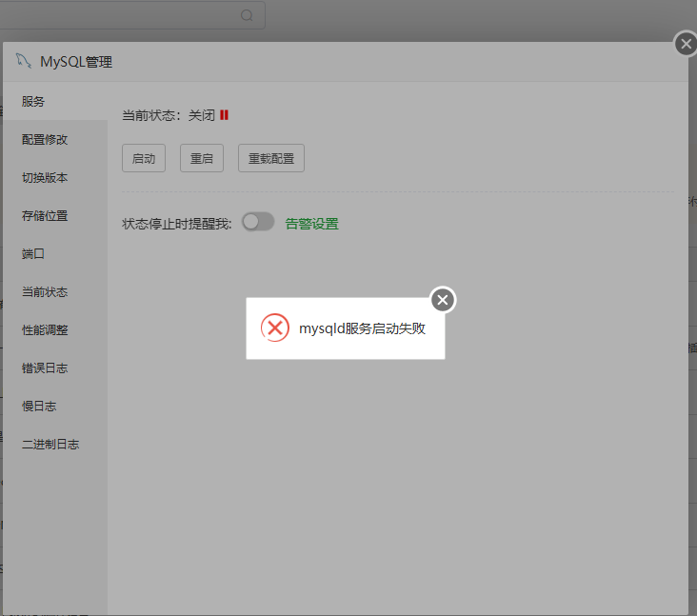Close the mysqld startup failed popup
This screenshot has height=616, width=697.
pos(443,300)
